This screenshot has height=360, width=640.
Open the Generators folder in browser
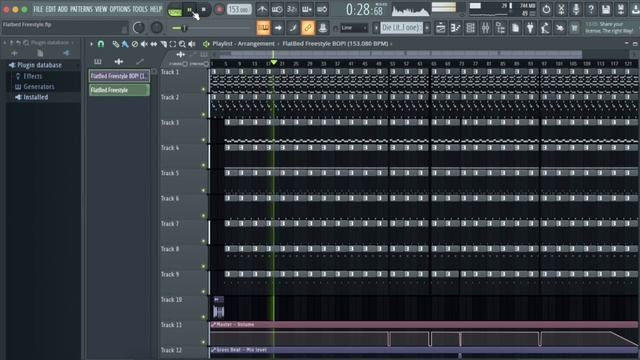[39, 87]
